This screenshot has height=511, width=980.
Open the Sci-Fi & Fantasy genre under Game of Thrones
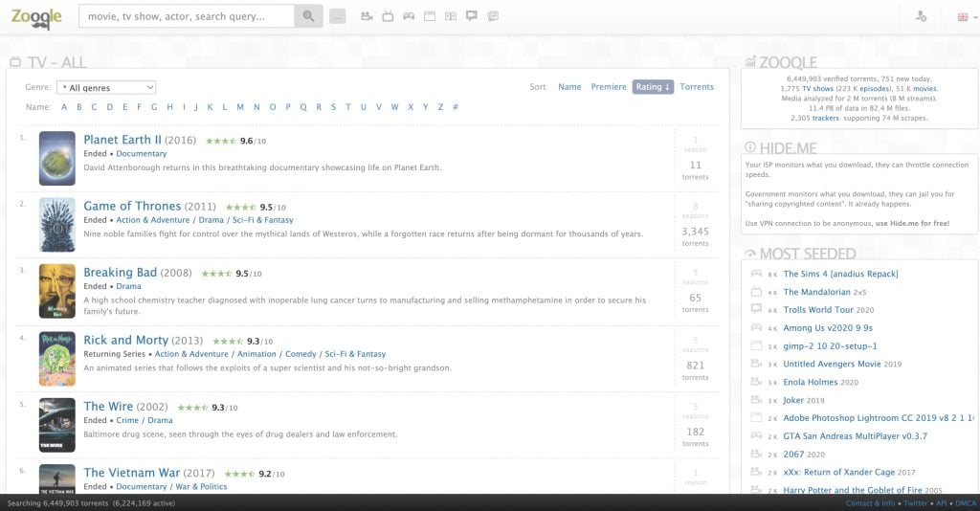(x=262, y=220)
